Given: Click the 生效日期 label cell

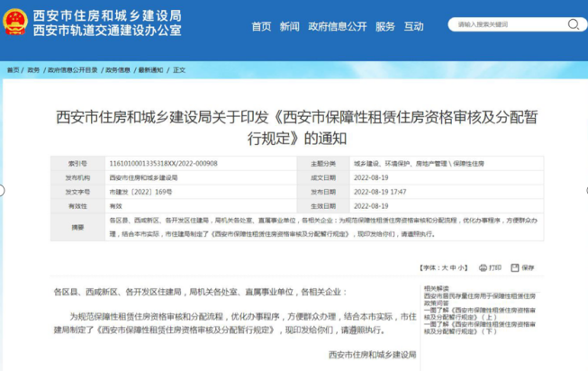Looking at the screenshot, I should [x=323, y=206].
